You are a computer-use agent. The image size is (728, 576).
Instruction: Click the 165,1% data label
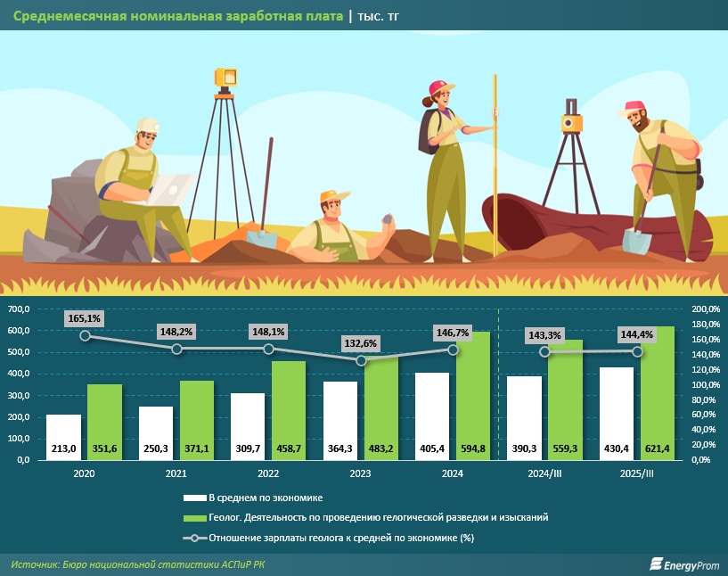84,317
